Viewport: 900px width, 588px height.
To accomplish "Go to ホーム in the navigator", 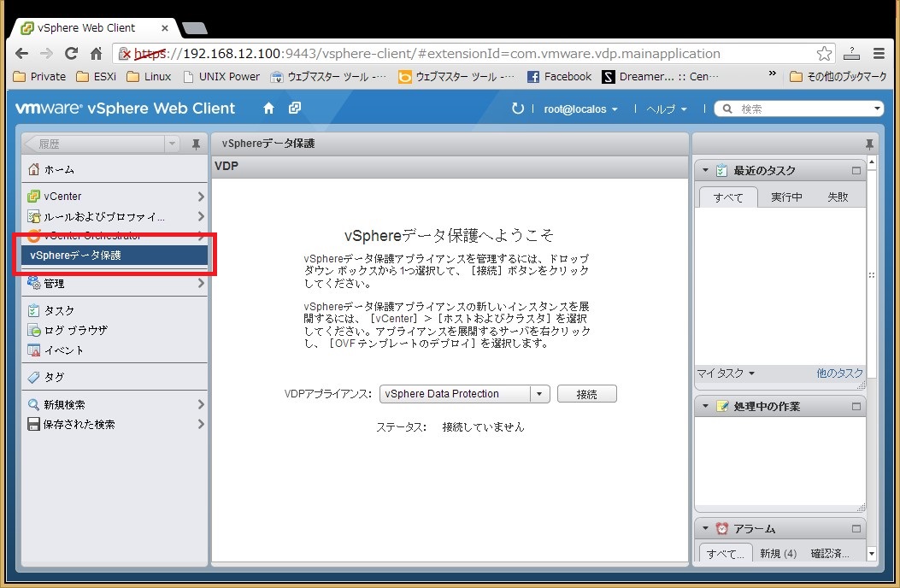I will pos(115,169).
